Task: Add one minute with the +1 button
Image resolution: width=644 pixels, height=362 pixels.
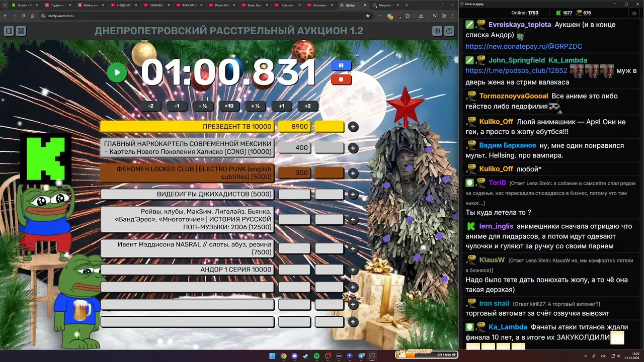Action: (x=281, y=106)
